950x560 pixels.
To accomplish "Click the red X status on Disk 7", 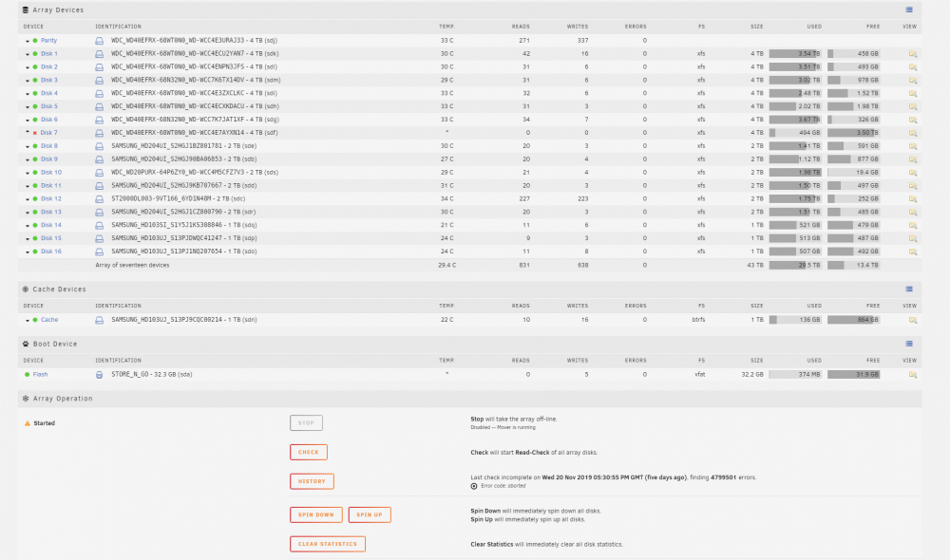I will (35, 133).
